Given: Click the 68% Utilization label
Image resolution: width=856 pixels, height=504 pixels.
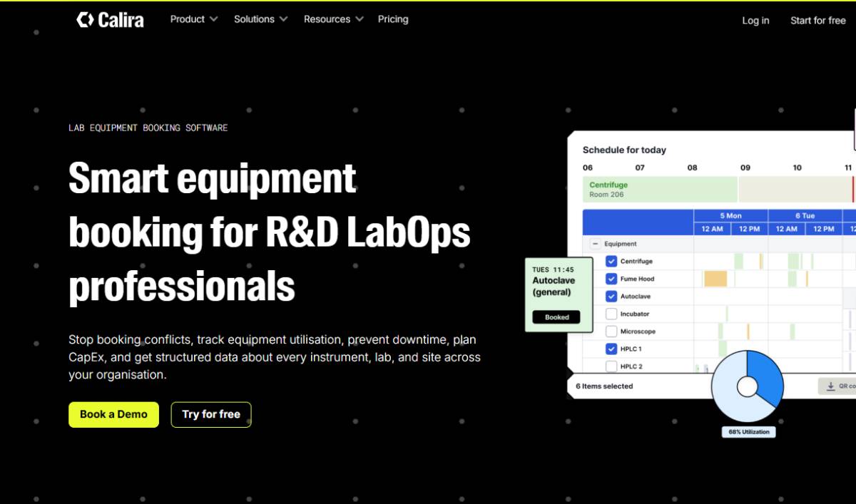Looking at the screenshot, I should point(749,432).
